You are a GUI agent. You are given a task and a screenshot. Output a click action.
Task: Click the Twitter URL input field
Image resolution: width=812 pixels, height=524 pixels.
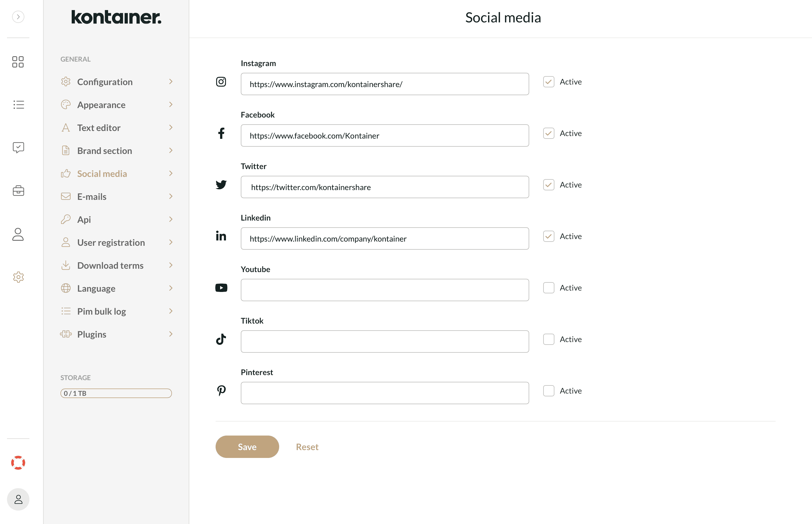tap(385, 187)
